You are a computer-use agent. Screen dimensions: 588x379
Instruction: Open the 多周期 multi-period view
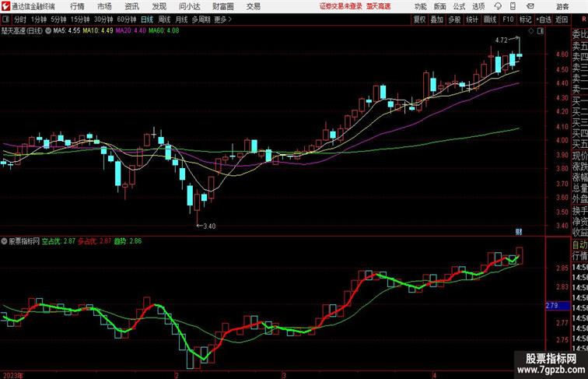tap(201, 19)
